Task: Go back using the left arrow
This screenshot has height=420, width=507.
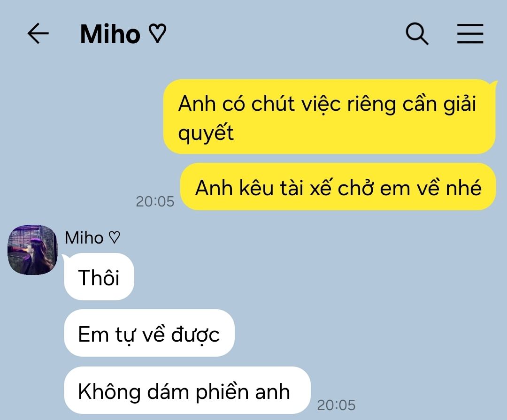Action: 38,33
